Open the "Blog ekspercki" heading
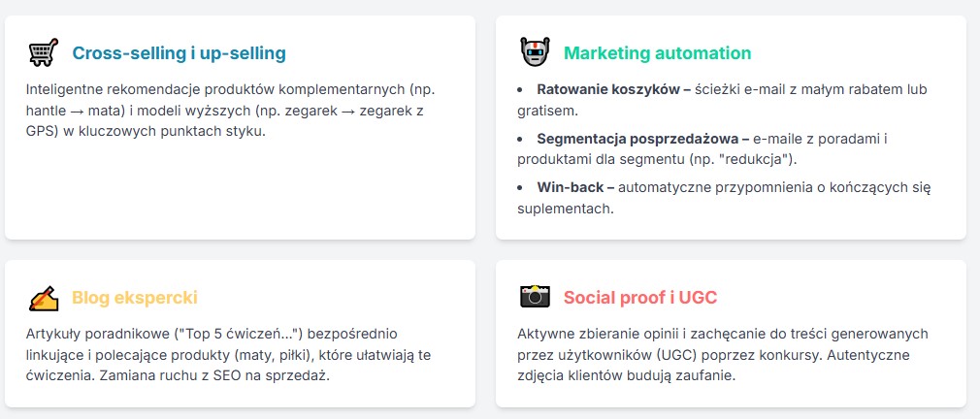Screen dimensions: 980x419 134,298
